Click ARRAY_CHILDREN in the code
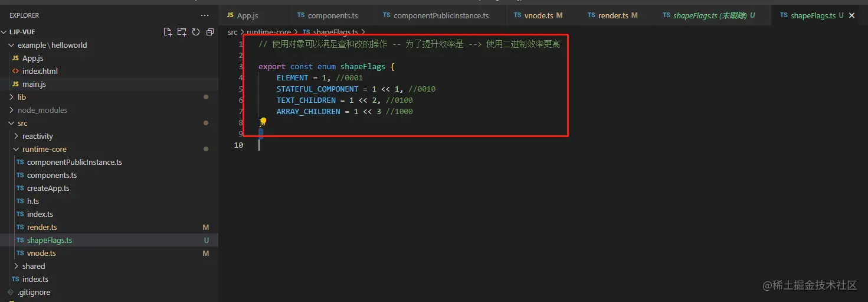Image resolution: width=868 pixels, height=302 pixels. 309,111
